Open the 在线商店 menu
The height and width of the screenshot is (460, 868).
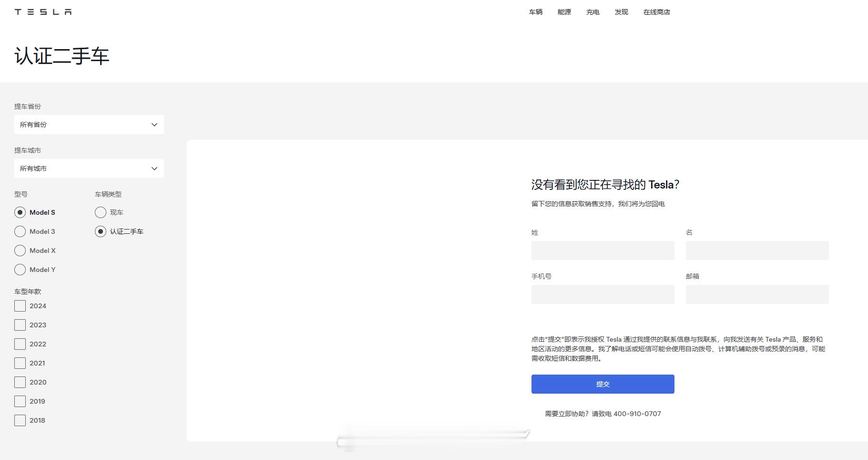[x=657, y=12]
